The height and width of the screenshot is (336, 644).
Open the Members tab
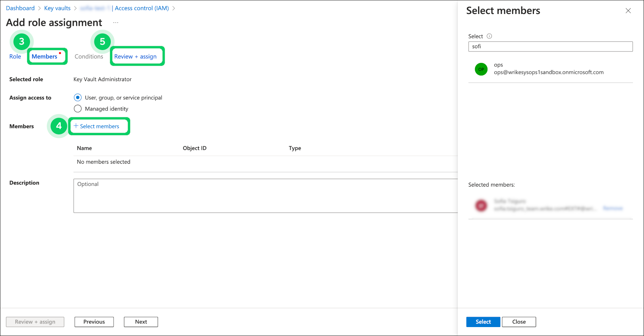[44, 56]
